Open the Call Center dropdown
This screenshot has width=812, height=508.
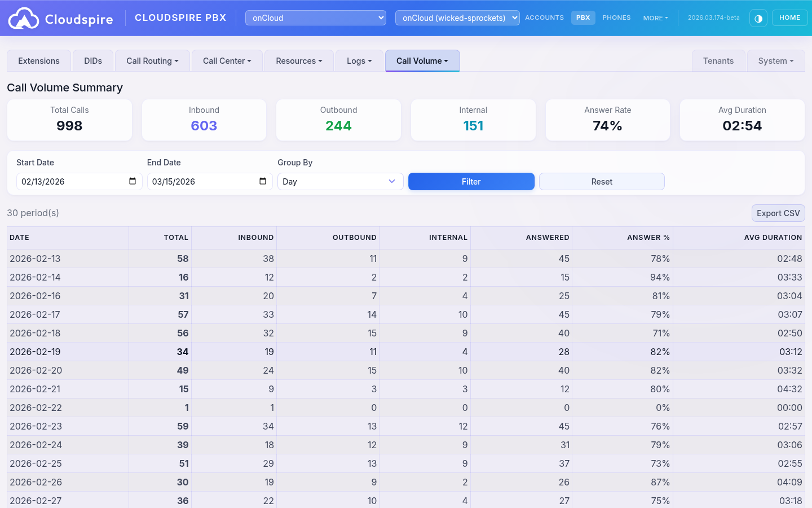(227, 60)
